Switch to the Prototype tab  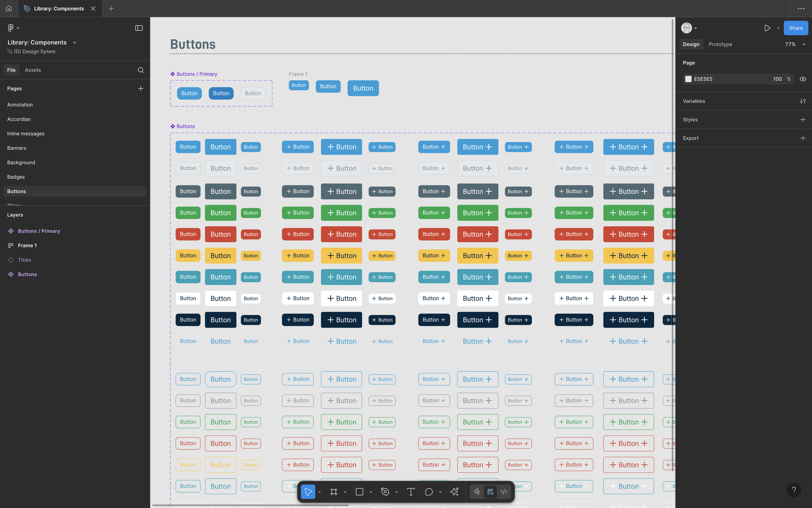click(x=720, y=44)
